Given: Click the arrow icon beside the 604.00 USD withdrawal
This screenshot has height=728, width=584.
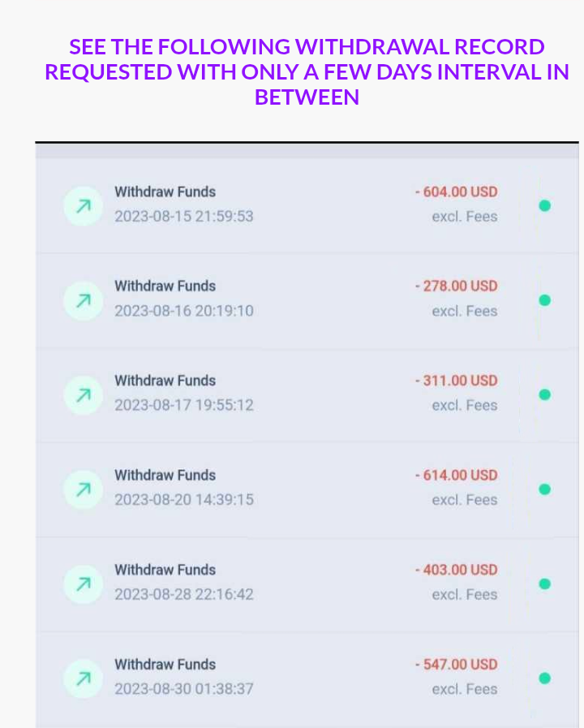Looking at the screenshot, I should pos(84,206).
